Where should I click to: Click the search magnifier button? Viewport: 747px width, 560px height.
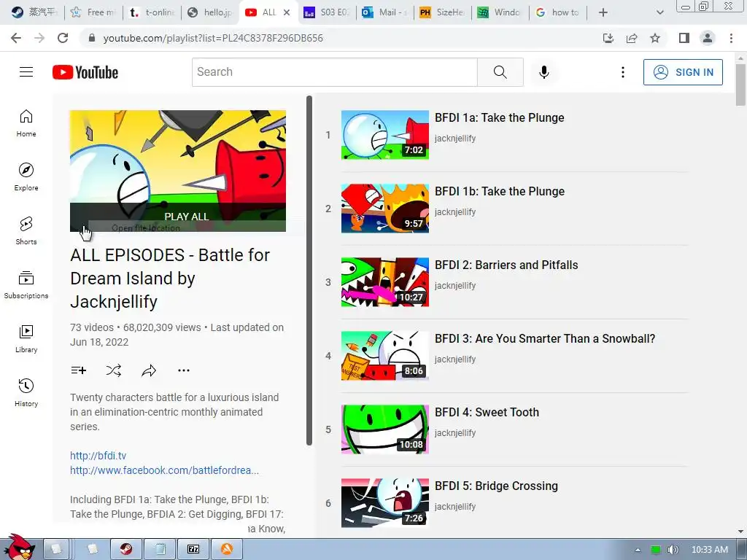[500, 72]
